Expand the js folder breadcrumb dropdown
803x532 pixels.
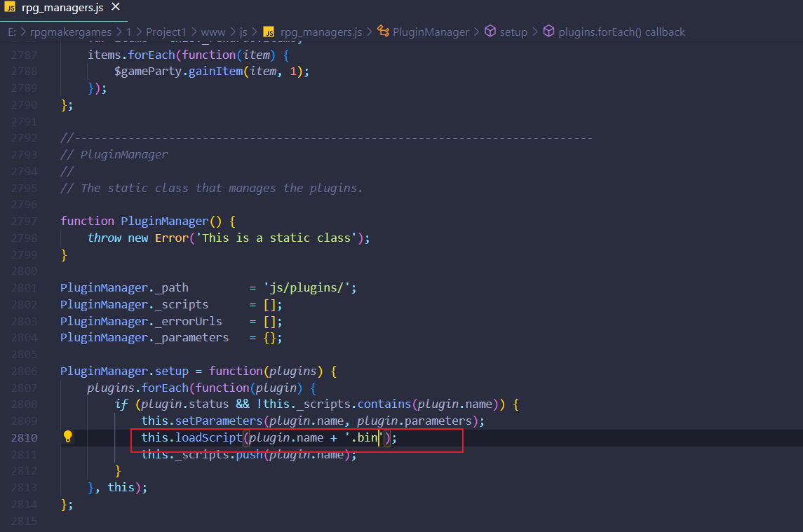[x=243, y=32]
